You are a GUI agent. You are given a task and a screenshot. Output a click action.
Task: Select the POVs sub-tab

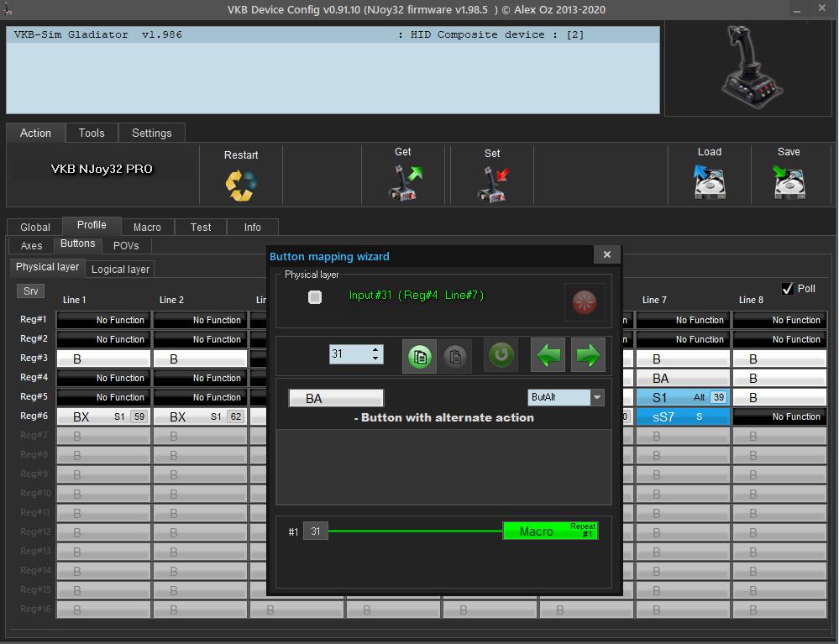point(126,246)
